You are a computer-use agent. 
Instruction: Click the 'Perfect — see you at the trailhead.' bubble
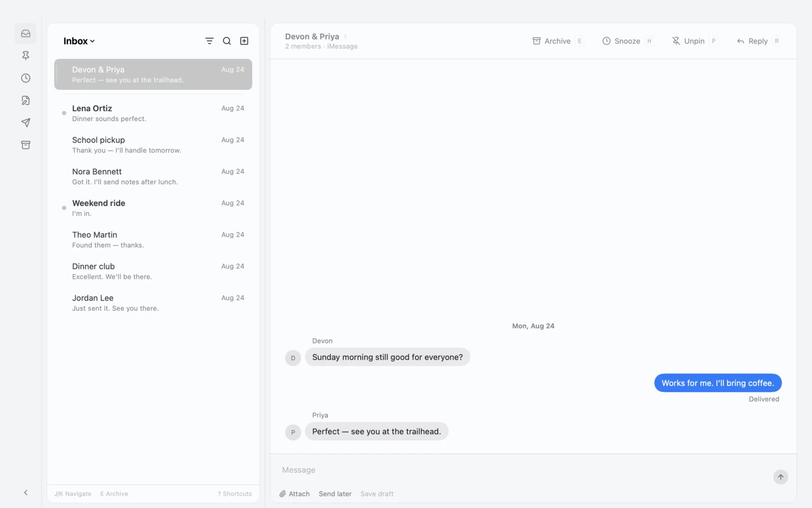[377, 431]
